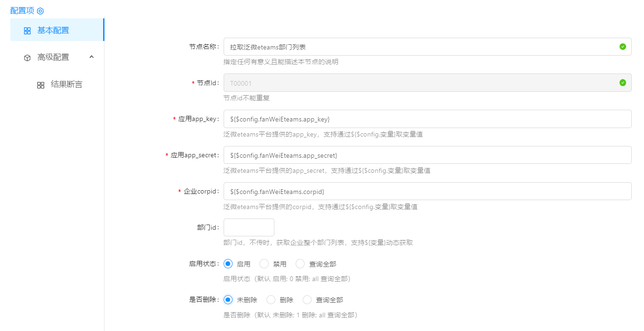Click the empty 部门id input box
The height and width of the screenshot is (331, 644).
(x=249, y=227)
